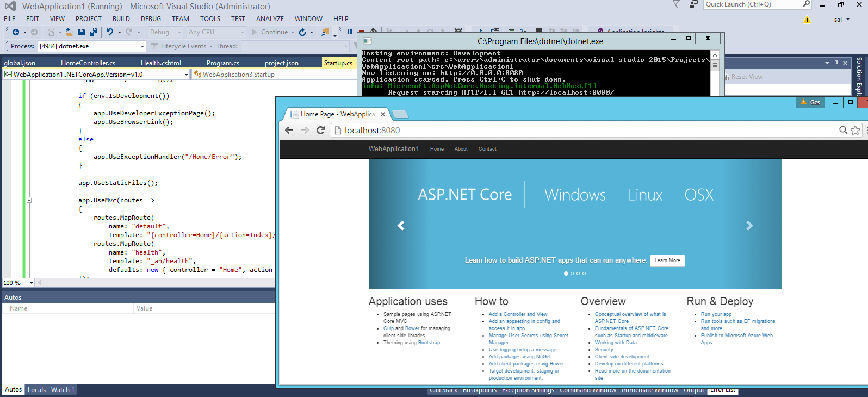Open tool window position dropdown arrow

(x=827, y=63)
